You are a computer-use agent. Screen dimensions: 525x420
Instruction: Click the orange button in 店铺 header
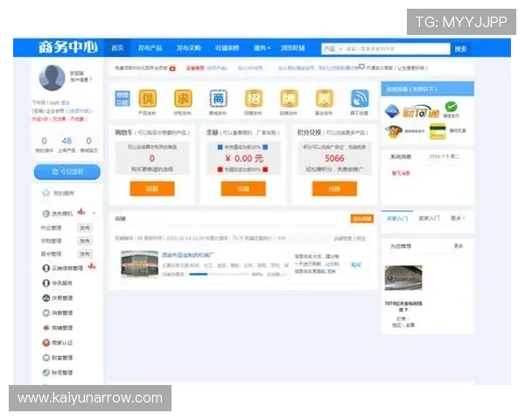[362, 219]
